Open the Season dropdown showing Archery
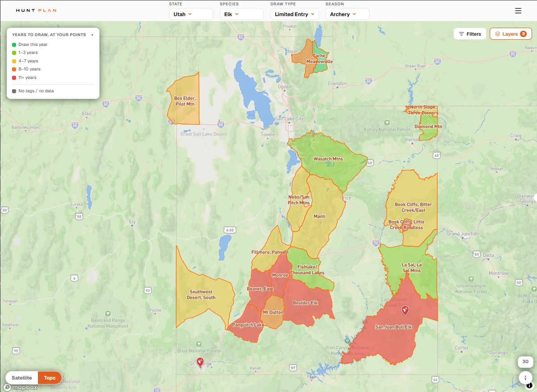Screen dimensions: 537x392 click(347, 14)
